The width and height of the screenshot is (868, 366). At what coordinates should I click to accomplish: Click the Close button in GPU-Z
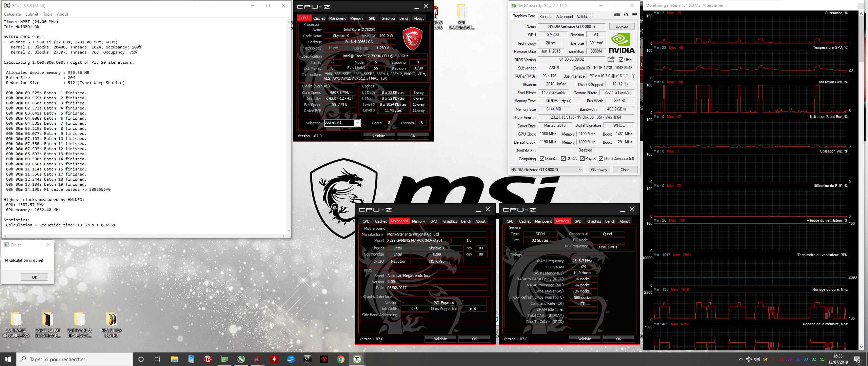(625, 170)
